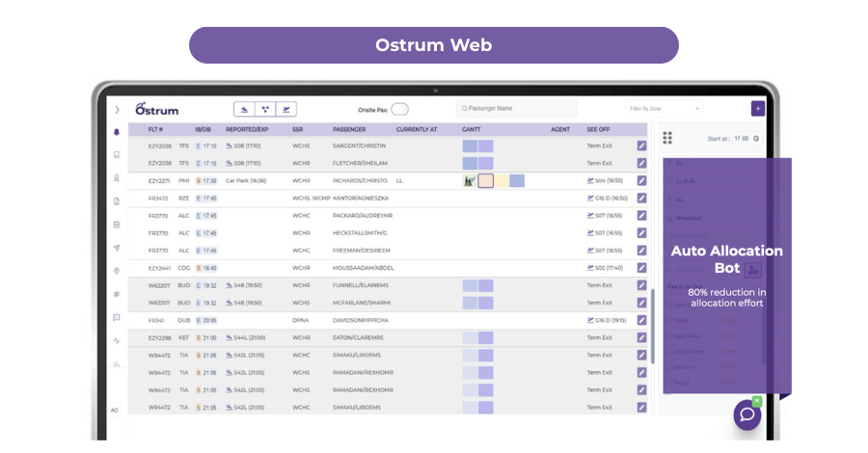The width and height of the screenshot is (868, 453).
Task: Select the departures plane filter button
Action: [x=286, y=110]
